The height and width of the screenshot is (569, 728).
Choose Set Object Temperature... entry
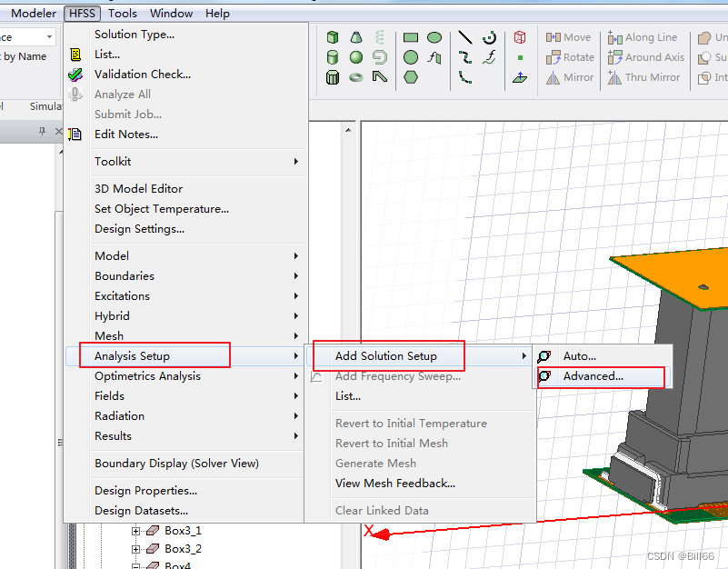tap(186, 208)
